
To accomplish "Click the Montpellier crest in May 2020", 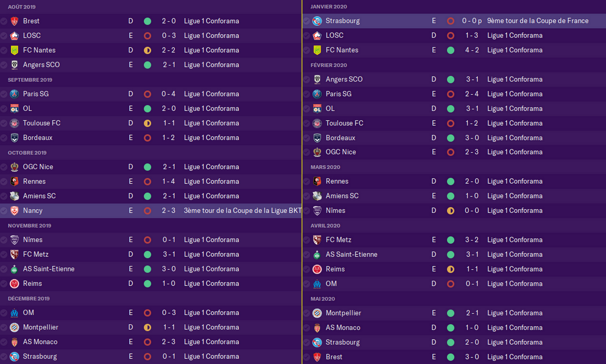I will point(317,313).
